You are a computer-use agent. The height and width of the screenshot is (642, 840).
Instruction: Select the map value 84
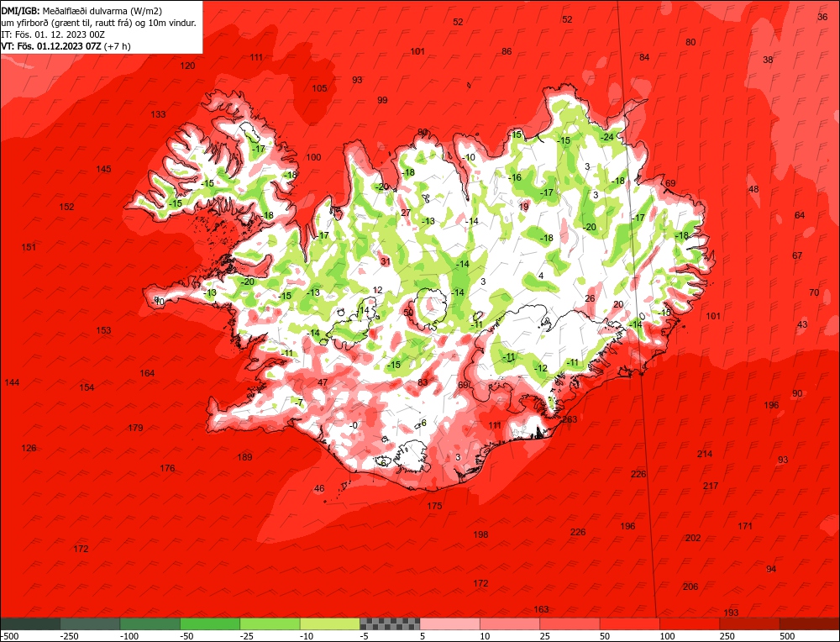tap(644, 57)
